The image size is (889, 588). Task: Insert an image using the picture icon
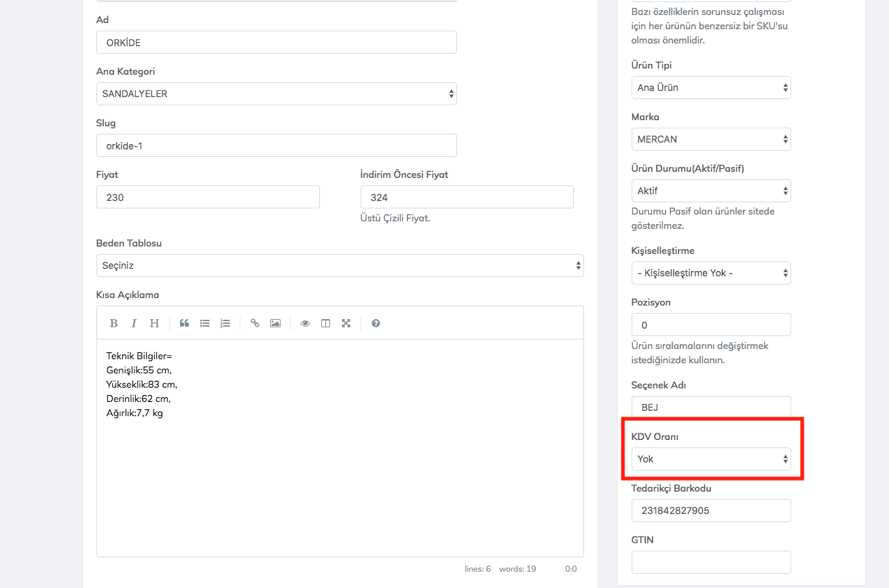point(275,323)
